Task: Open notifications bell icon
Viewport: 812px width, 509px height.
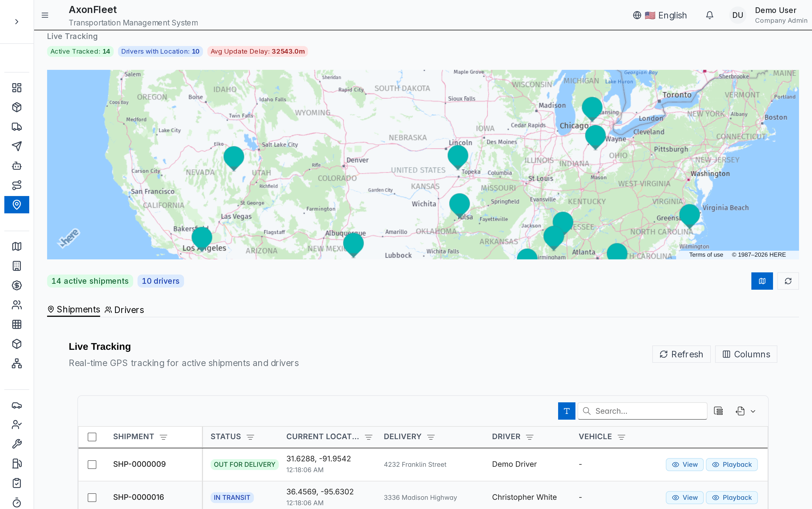Action: click(x=709, y=15)
